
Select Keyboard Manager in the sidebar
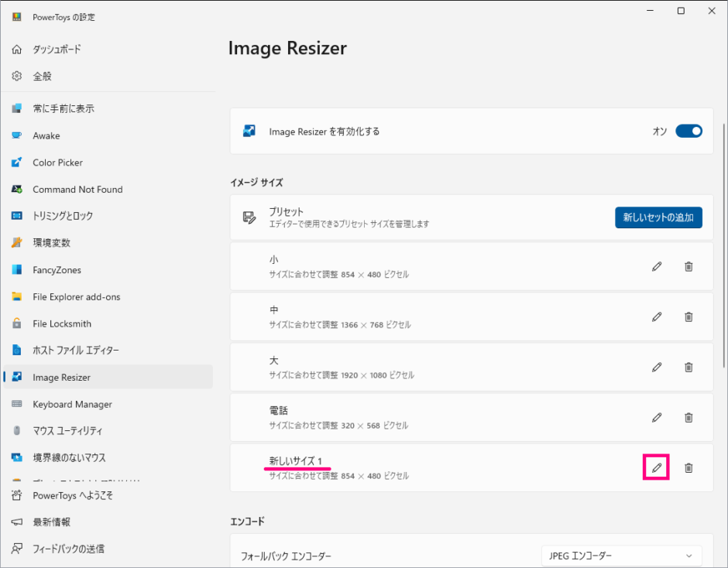[x=108, y=404]
